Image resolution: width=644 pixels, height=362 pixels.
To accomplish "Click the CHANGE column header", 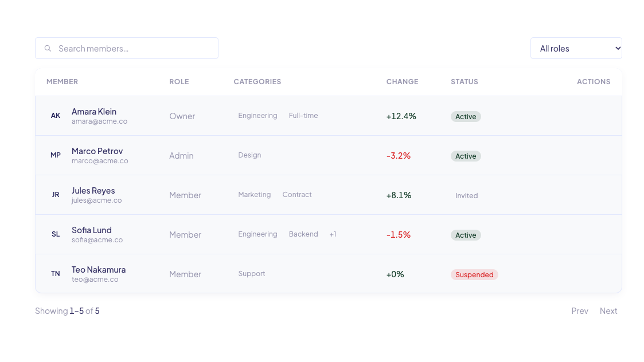I will [x=402, y=82].
